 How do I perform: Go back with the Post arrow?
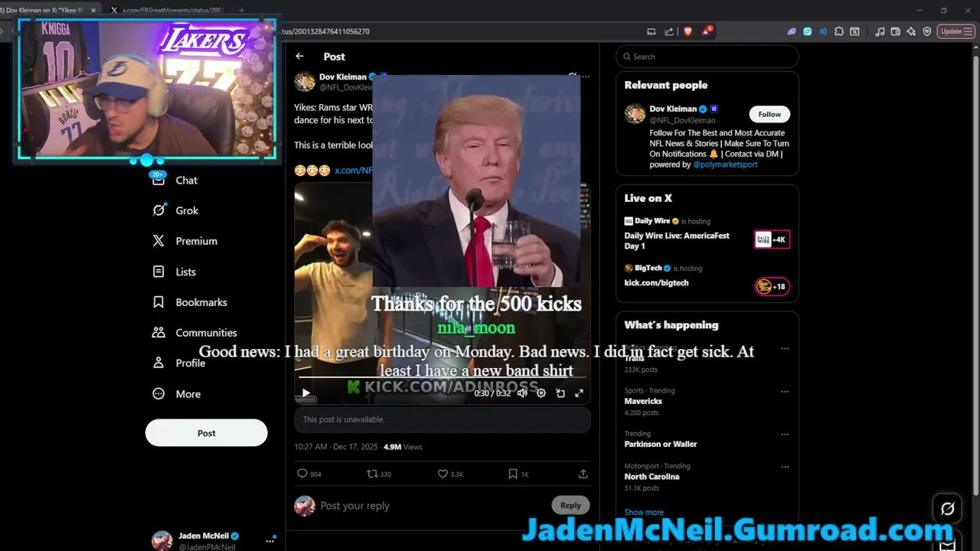coord(299,56)
